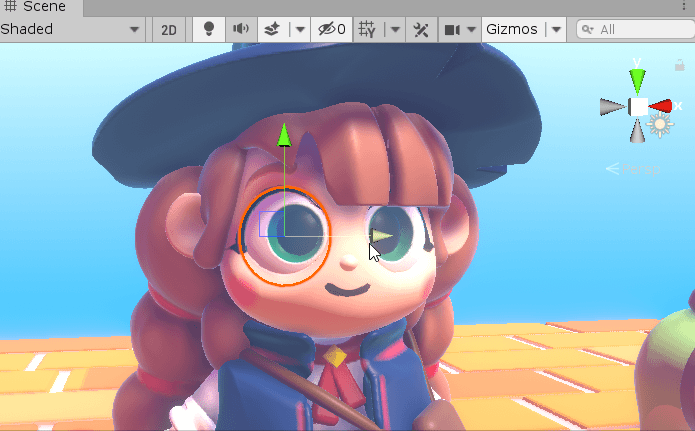Toggle skybox and effects layers icon
Image resolution: width=695 pixels, height=431 pixels.
(273, 30)
